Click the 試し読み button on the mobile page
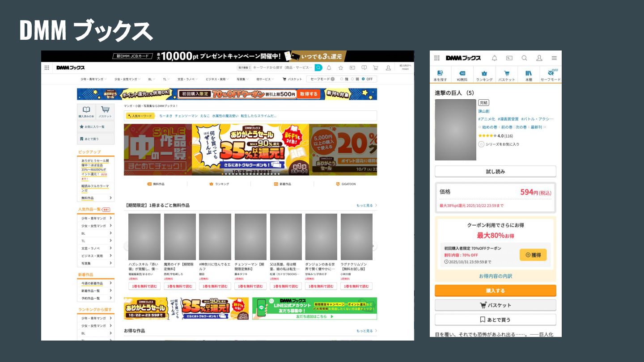Image resolution: width=644 pixels, height=362 pixels. [x=496, y=171]
